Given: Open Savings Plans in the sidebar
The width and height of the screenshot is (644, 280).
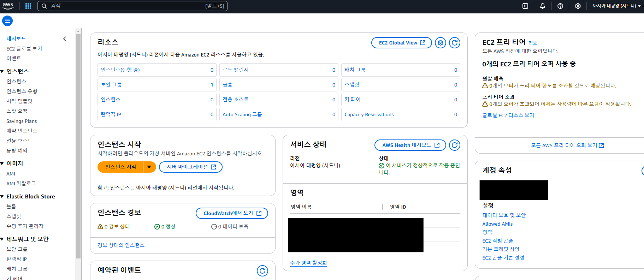Looking at the screenshot, I should [22, 121].
